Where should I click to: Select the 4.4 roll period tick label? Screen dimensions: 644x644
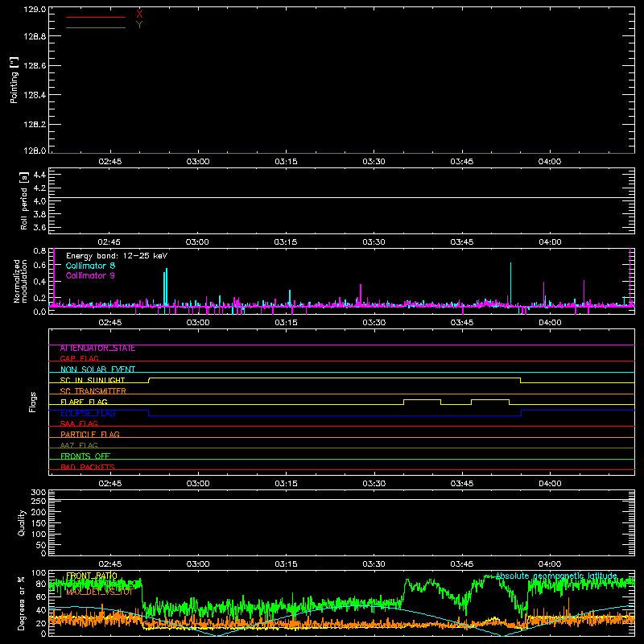[x=39, y=175]
